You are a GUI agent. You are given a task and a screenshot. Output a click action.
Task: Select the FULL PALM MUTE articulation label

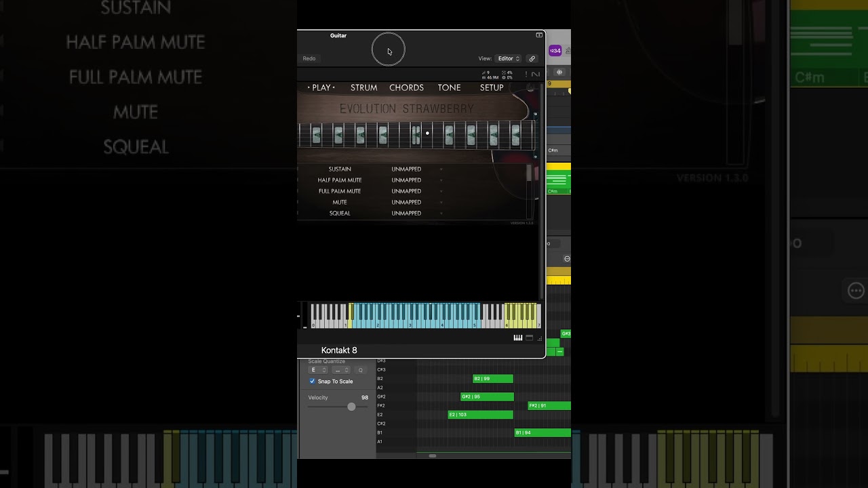coord(340,191)
